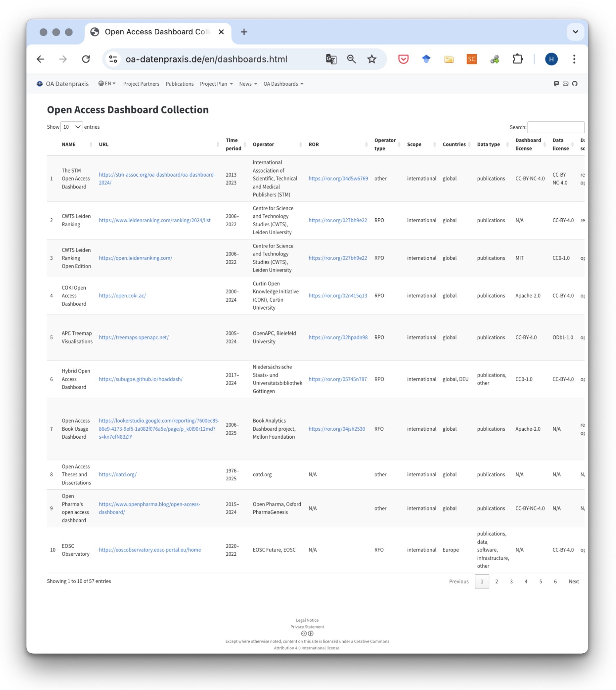Open new tab with plus button
Viewport: 616px width, 690px height.
point(244,32)
